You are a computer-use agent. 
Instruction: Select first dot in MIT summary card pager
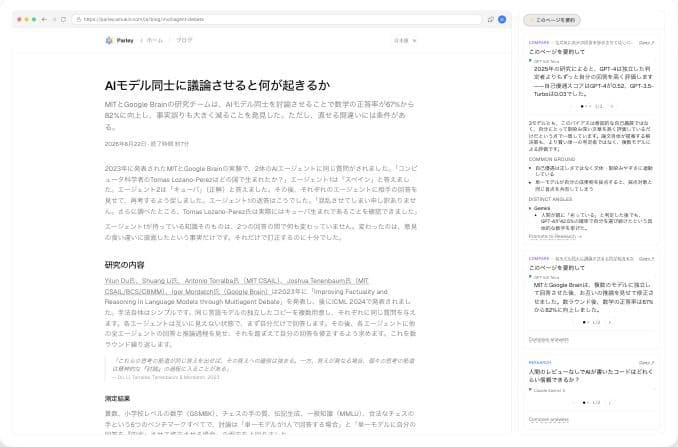584,322
